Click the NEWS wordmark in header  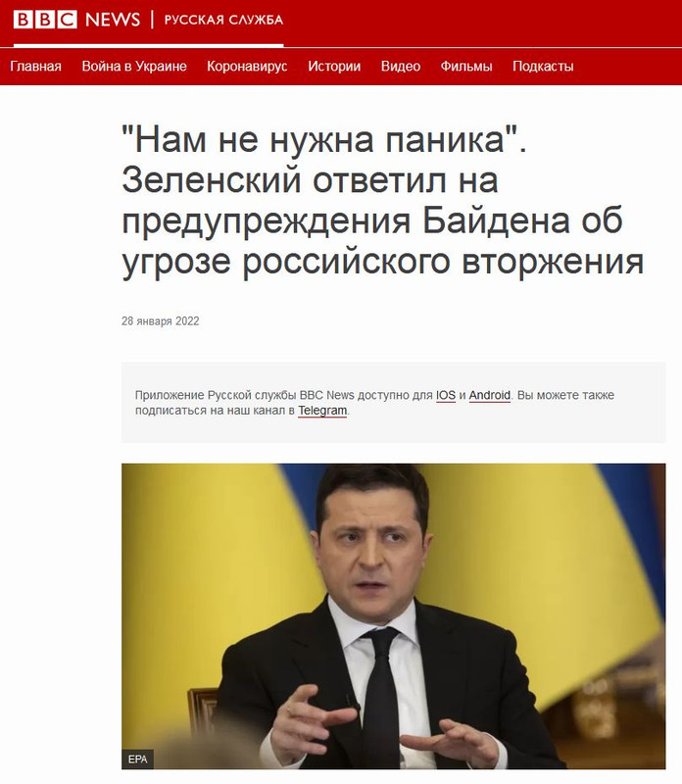113,20
